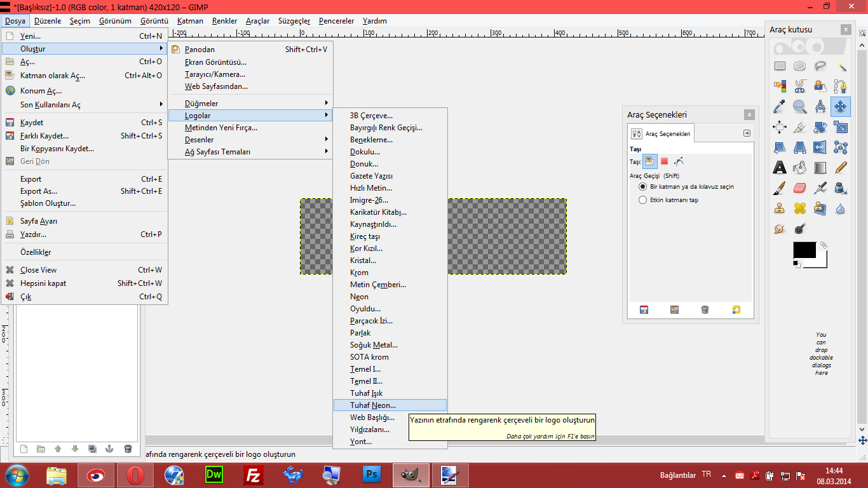Image resolution: width=868 pixels, height=488 pixels.
Task: Choose 'Etkin katmanı taşı' radio option
Action: pos(668,200)
